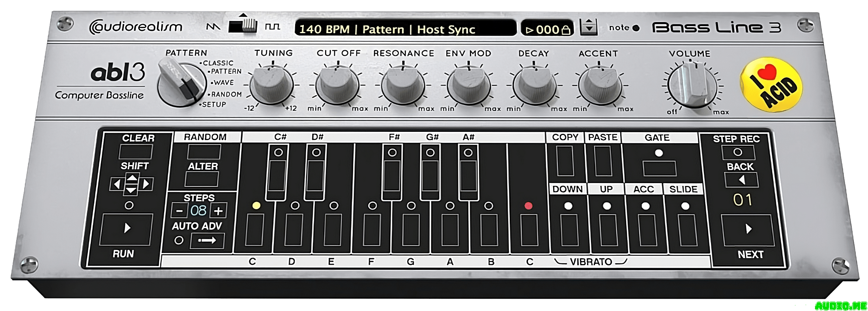Image resolution: width=868 pixels, height=311 pixels.
Task: Toggle the ACC accent button
Action: [x=647, y=230]
